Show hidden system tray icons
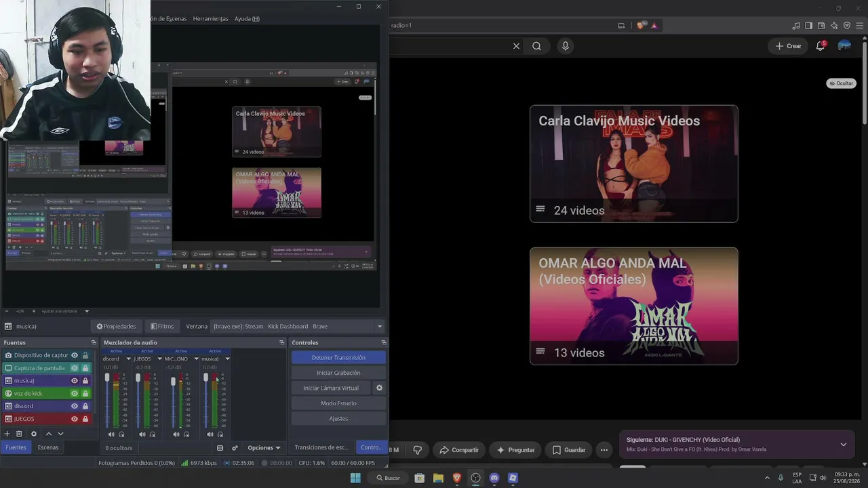 coord(767,478)
